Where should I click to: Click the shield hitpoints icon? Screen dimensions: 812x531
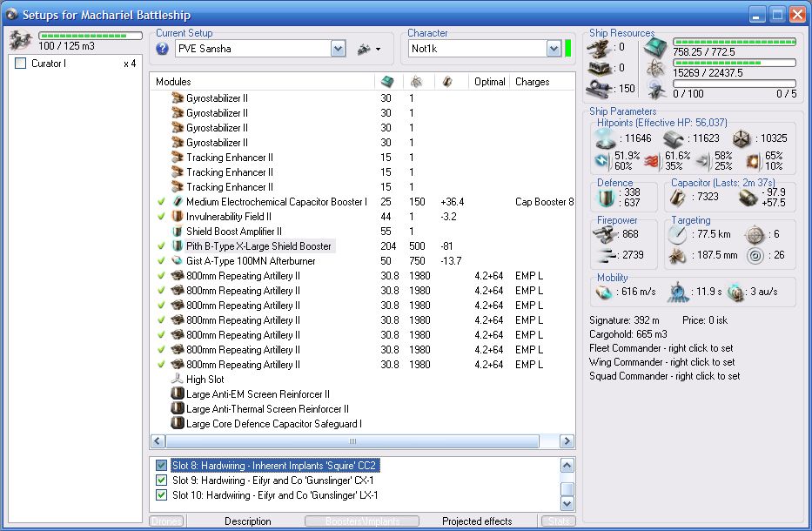[x=606, y=138]
